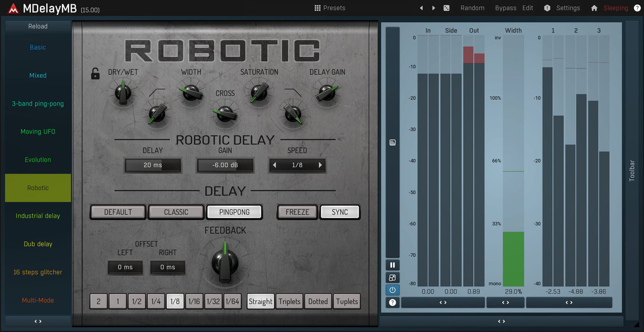Screen dimensions: 644x332
Task: Open the meter help question mark
Action: click(x=393, y=302)
